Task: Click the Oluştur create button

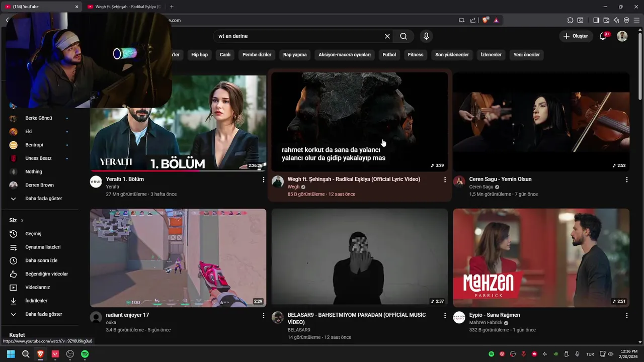Action: [x=575, y=36]
